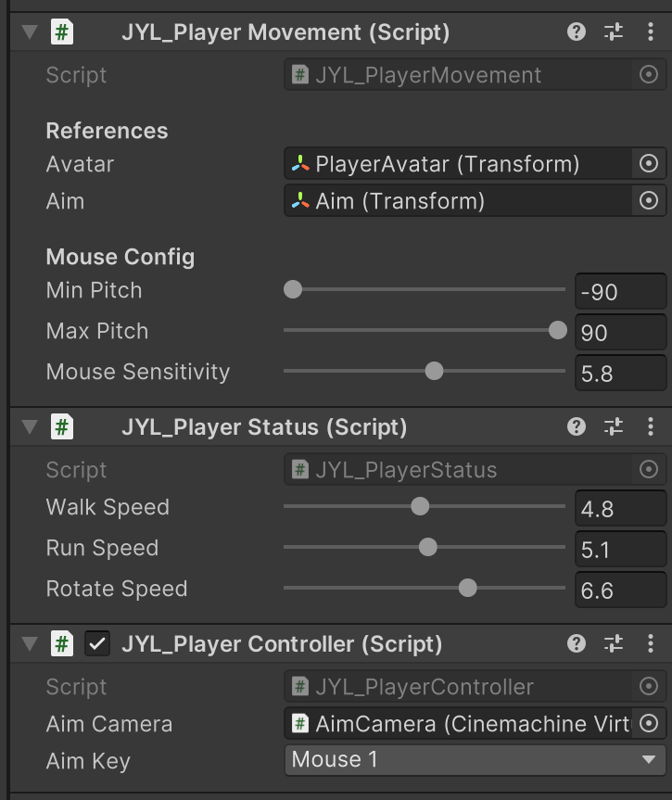672x800 pixels.
Task: Click the Mouse Sensitivity slider handle
Action: [x=434, y=372]
